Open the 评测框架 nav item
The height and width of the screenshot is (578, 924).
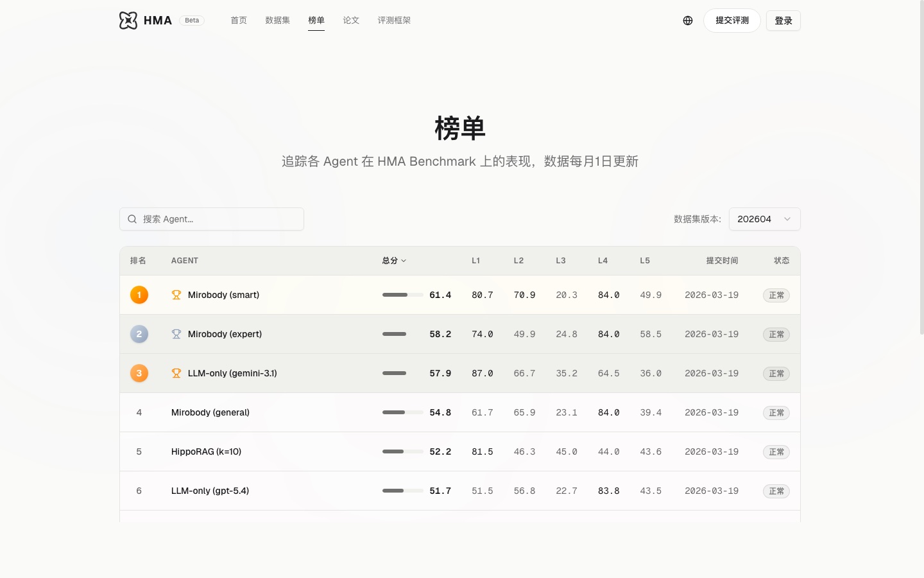point(394,21)
